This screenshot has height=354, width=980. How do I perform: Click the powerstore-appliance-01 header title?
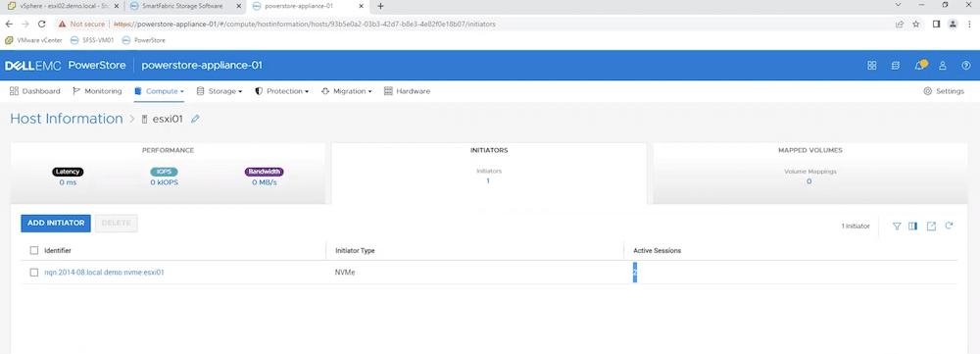pos(202,66)
